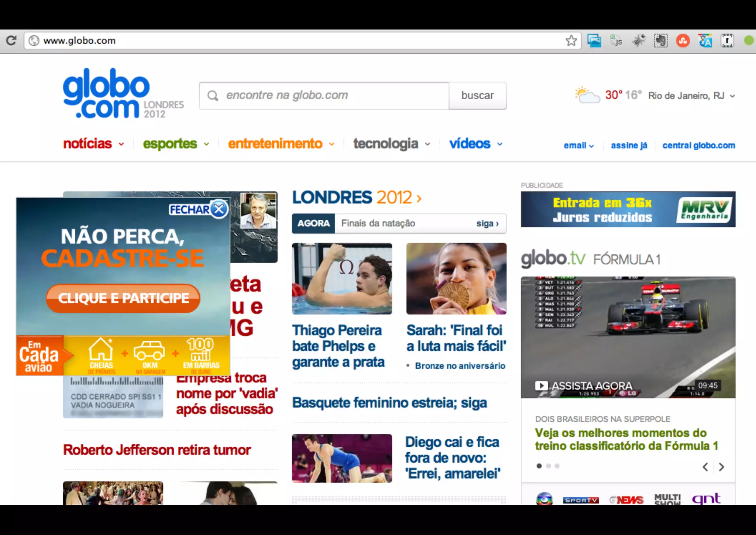Select the second carousel page dot
This screenshot has width=756, height=535.
click(x=548, y=466)
